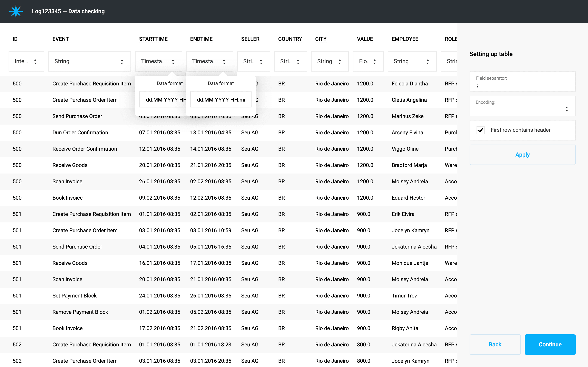
Task: Click the SELLER column header
Action: click(x=250, y=39)
